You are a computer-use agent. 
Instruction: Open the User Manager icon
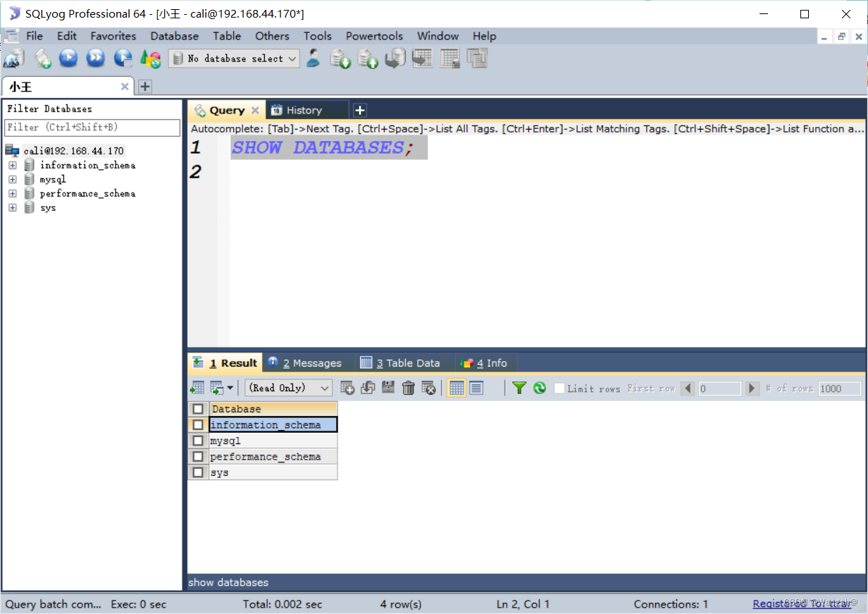coord(314,58)
